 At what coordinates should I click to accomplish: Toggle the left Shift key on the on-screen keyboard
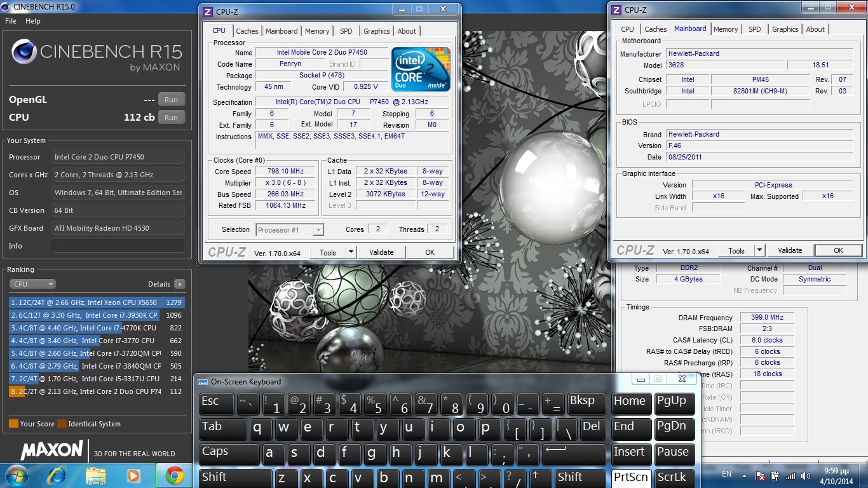coord(236,478)
